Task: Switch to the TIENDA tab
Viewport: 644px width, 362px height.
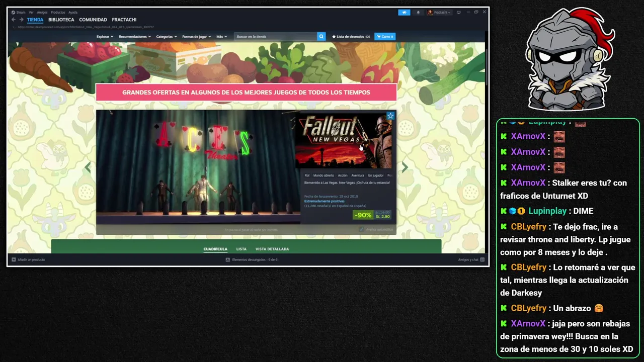Action: 35,20
